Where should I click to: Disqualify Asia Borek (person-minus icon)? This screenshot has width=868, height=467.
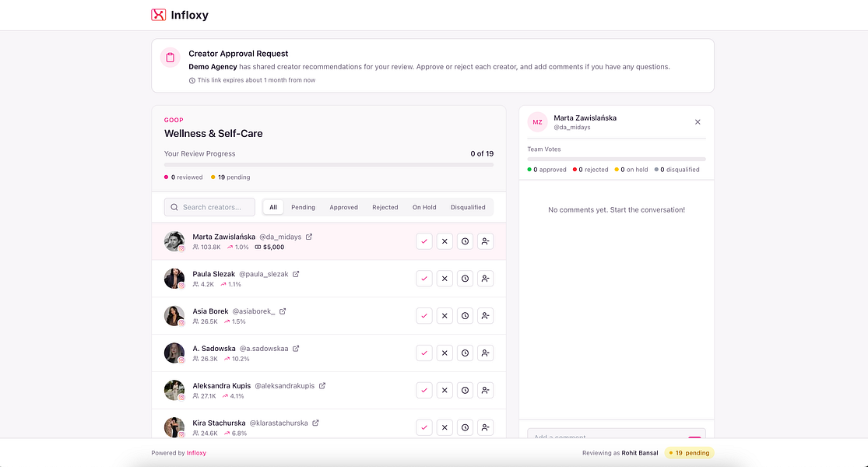point(486,315)
